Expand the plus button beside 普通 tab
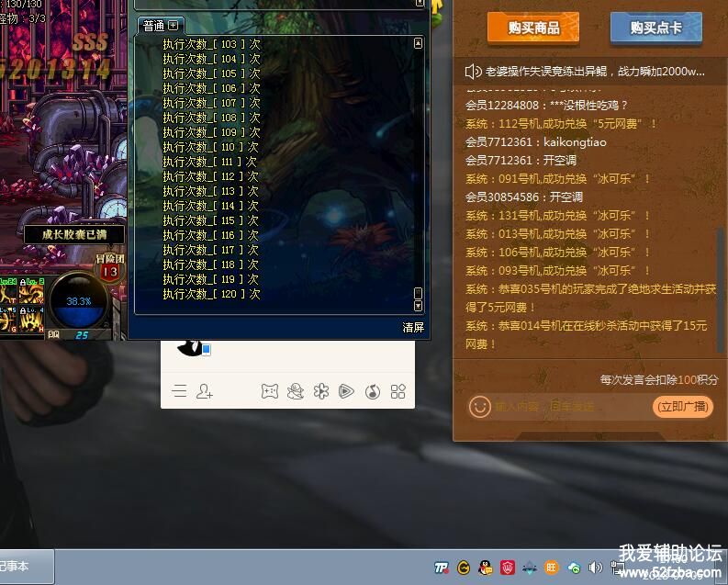The width and height of the screenshot is (728, 585). pos(173,25)
